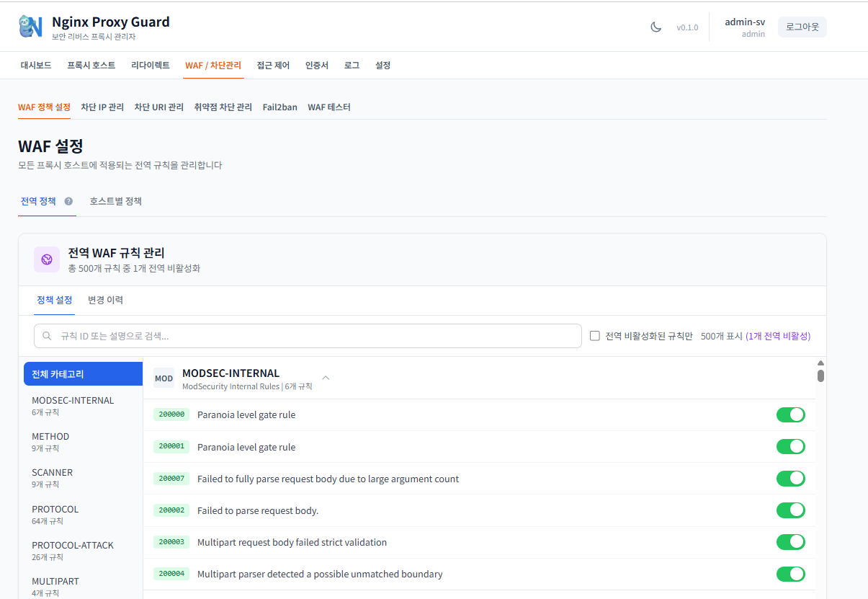Click the search magnifier icon

(46, 336)
